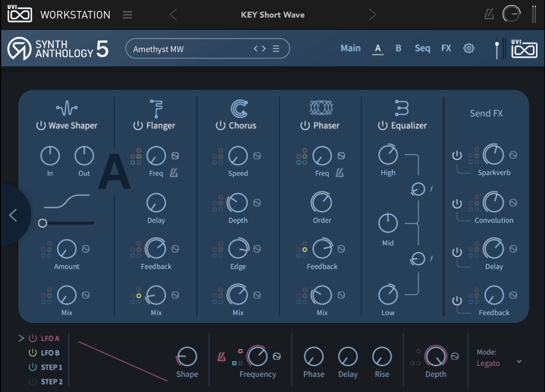Click the modulation icon beside Flanger Feedback
The image size is (545, 392).
coord(175,249)
